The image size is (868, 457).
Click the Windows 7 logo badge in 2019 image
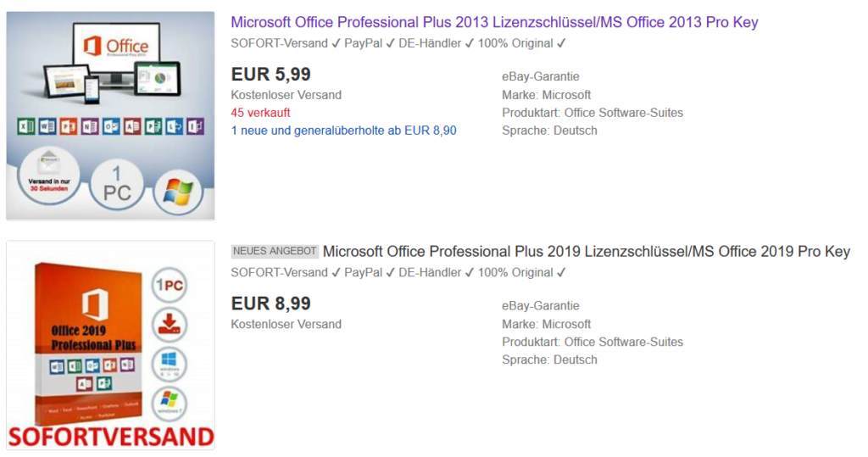[x=169, y=404]
